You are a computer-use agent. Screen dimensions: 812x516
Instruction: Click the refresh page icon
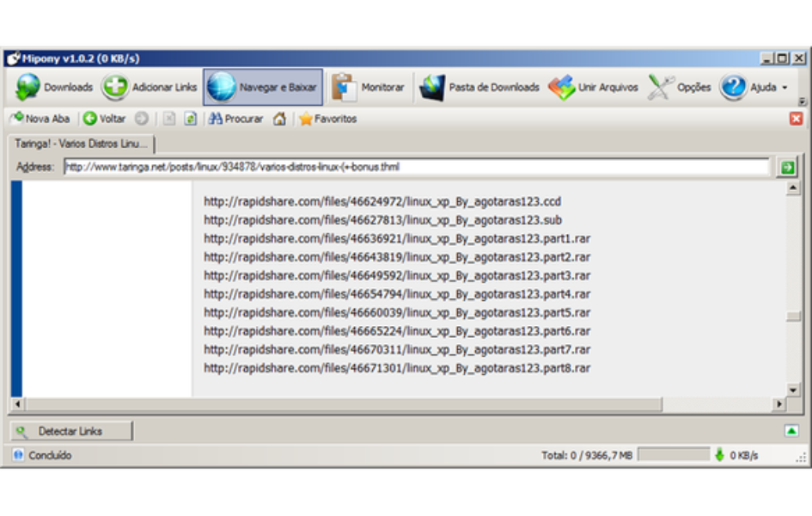(191, 119)
